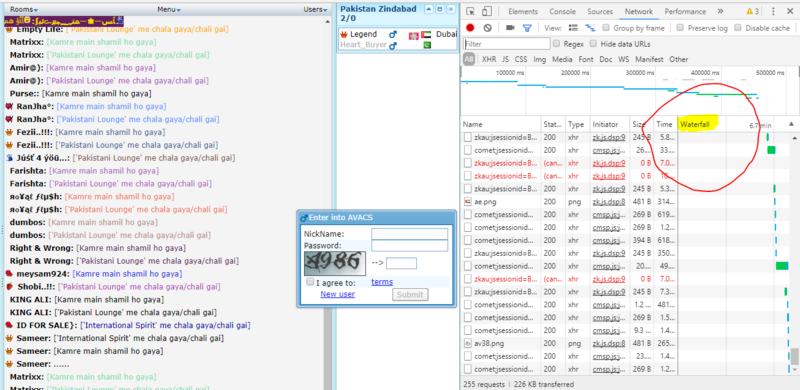
Task: Click the crown icon beside Legend
Action: coord(344,34)
